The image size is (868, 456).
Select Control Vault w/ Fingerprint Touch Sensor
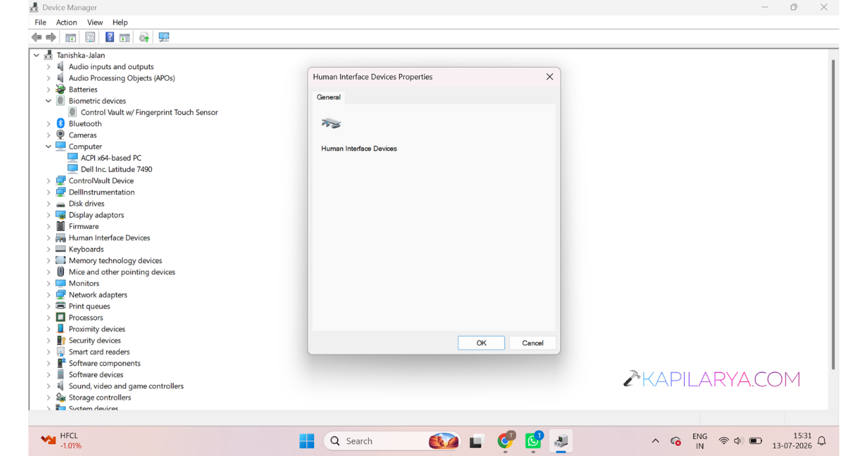tap(149, 112)
